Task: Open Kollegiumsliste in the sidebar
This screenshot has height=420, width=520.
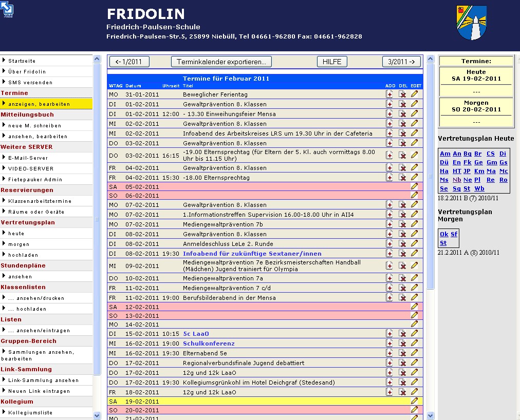Action: tap(30, 412)
